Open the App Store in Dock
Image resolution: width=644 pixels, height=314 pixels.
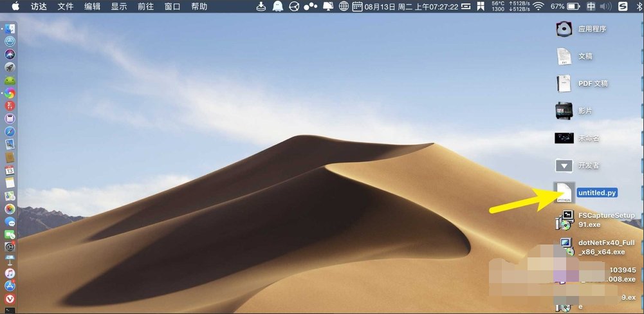click(x=10, y=286)
